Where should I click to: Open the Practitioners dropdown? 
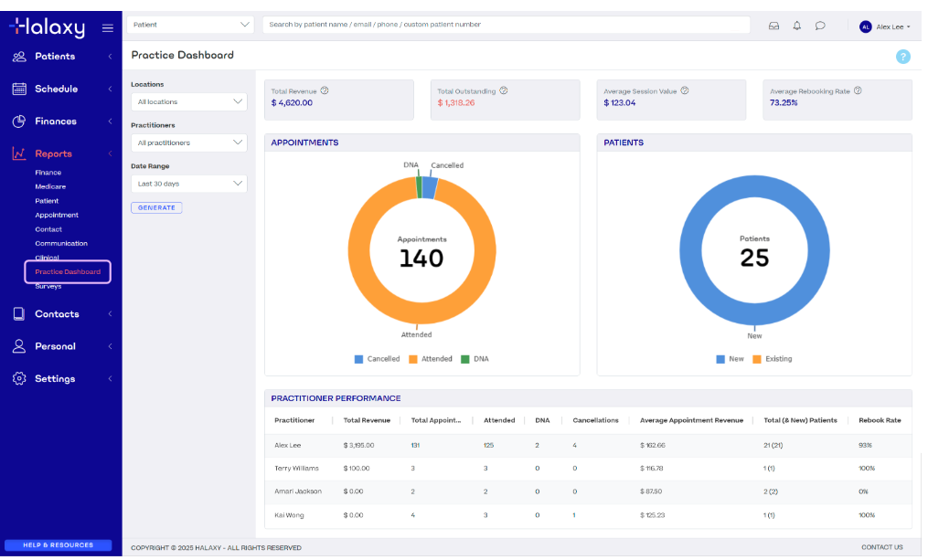189,143
